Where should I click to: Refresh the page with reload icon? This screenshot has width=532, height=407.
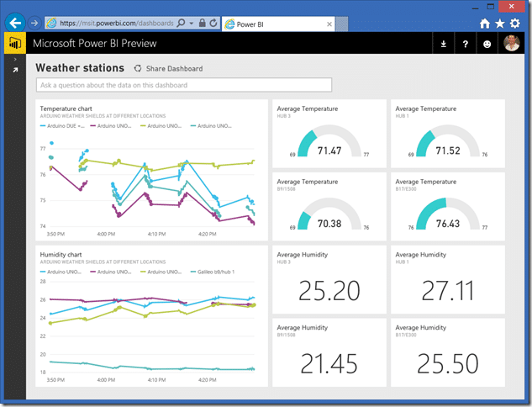[x=213, y=23]
